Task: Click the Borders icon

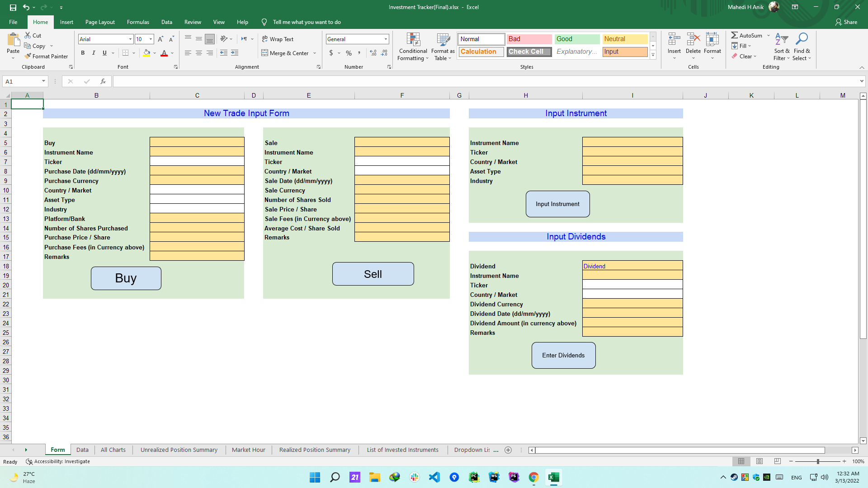Action: coord(125,53)
